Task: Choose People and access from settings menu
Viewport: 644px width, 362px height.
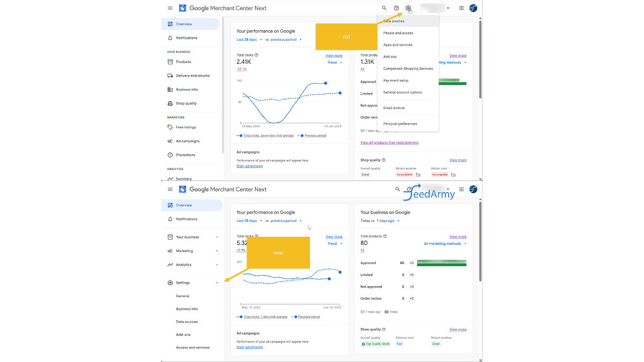Action: [x=408, y=33]
